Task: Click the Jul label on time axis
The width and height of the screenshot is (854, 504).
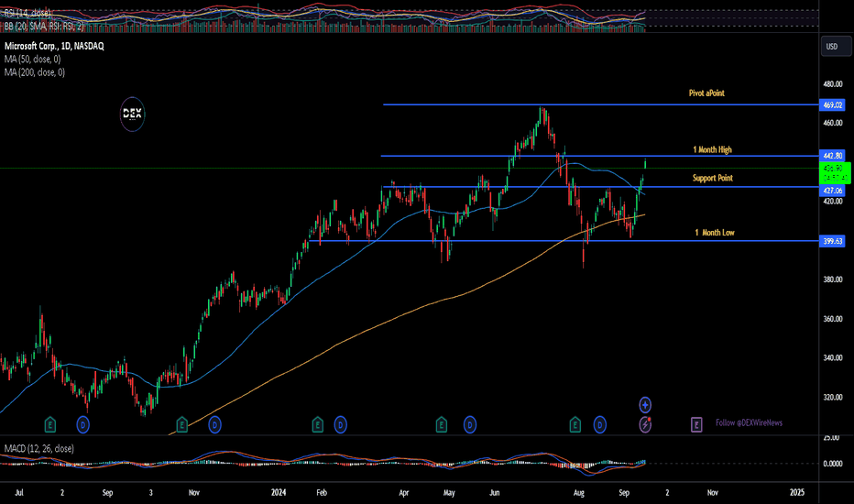Action: point(19,493)
